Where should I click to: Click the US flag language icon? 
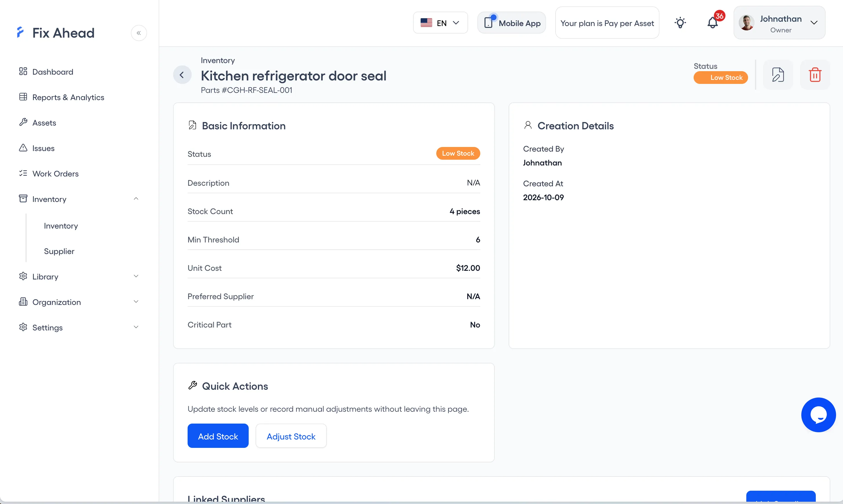[x=426, y=23]
